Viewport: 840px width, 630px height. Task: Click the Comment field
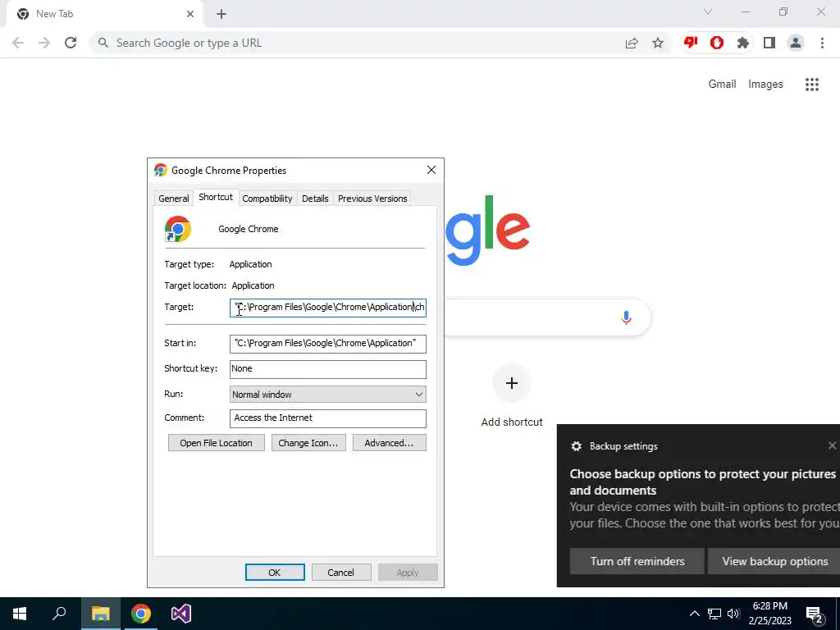tap(328, 418)
